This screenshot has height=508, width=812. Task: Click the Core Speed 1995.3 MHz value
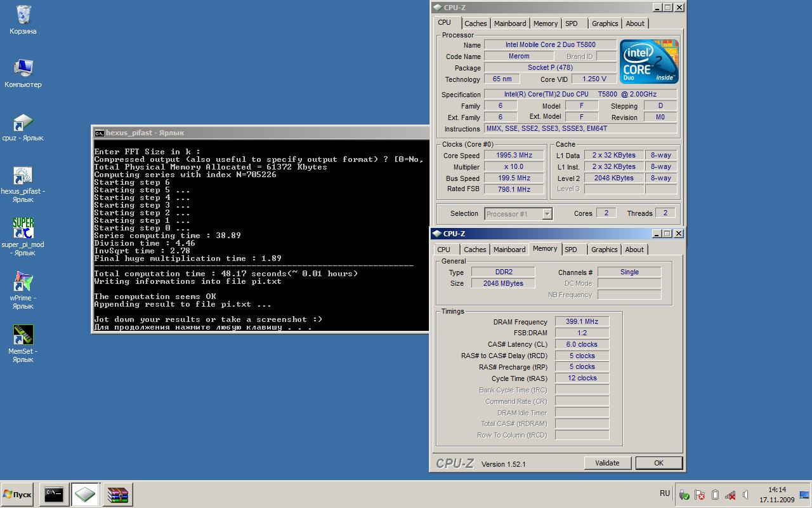point(514,155)
